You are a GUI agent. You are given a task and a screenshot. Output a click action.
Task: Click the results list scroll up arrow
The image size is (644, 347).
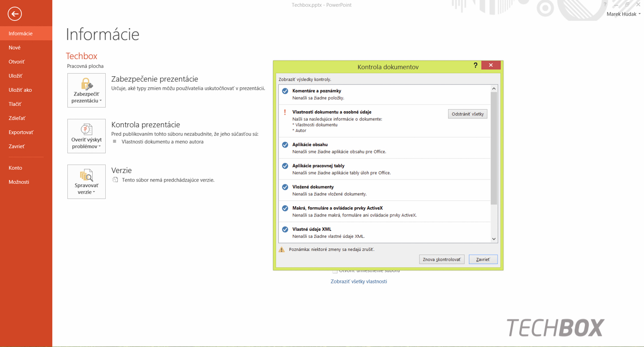click(x=494, y=88)
